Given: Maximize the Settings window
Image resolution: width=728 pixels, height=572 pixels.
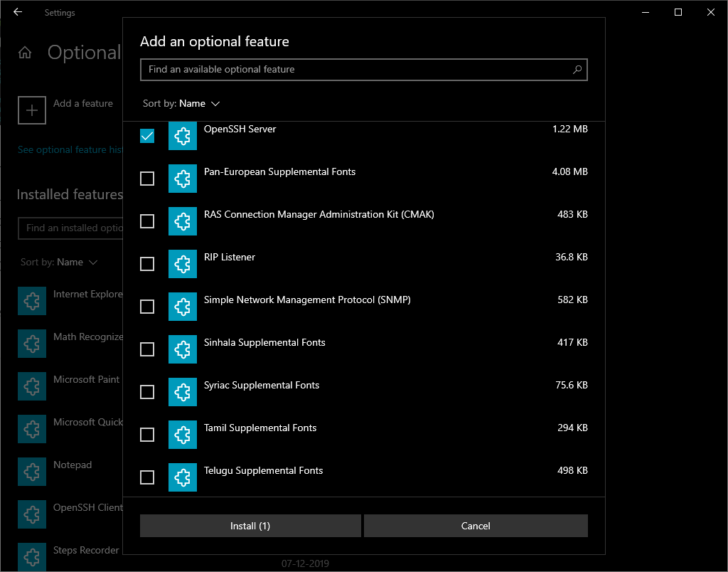Looking at the screenshot, I should (x=678, y=13).
